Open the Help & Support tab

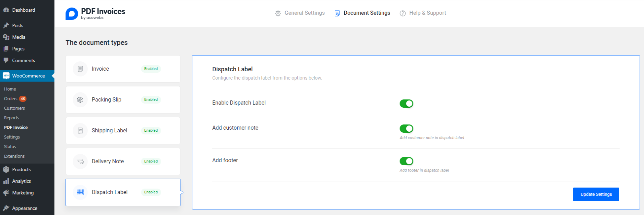click(x=423, y=13)
